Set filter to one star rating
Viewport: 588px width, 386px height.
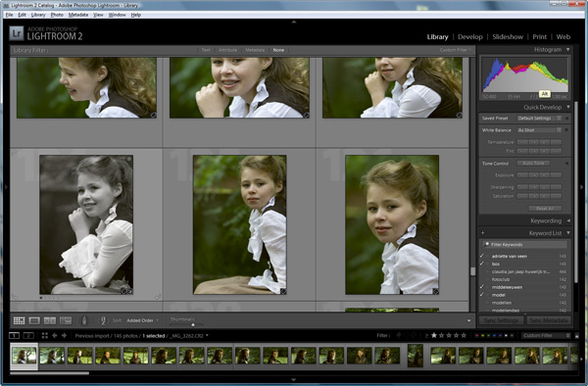pyautogui.click(x=434, y=335)
